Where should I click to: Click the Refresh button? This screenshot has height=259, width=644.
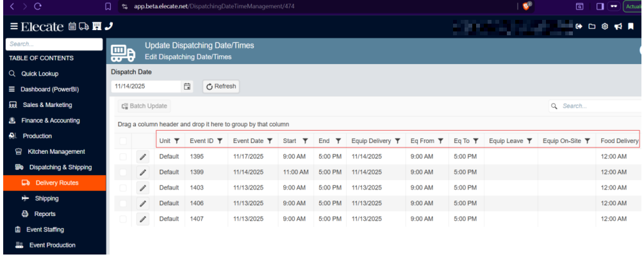click(221, 87)
